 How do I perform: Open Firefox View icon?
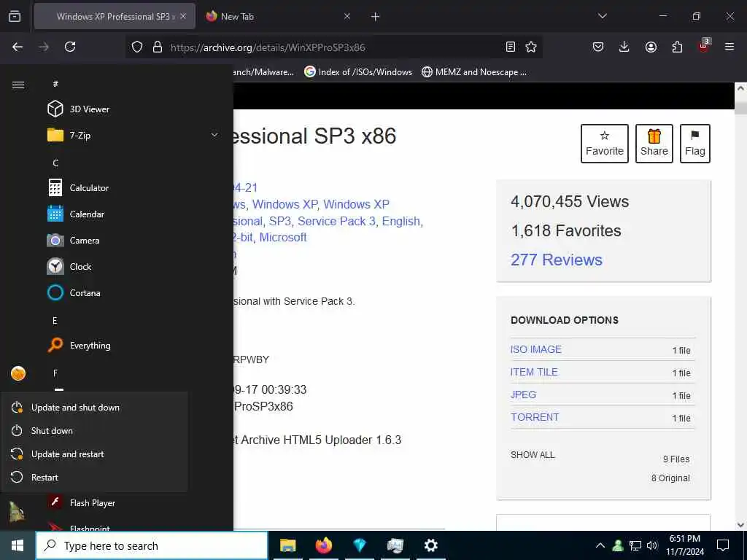coord(15,17)
